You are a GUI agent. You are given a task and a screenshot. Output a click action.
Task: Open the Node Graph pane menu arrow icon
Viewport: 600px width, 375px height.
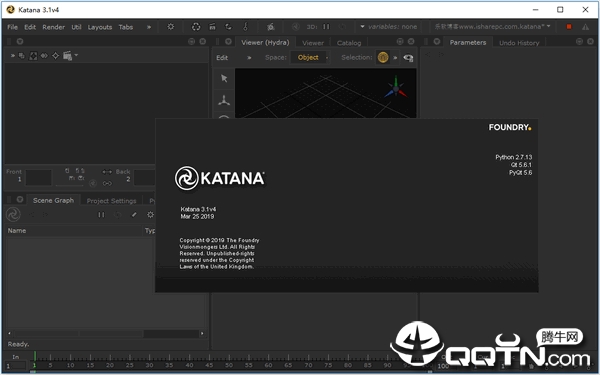coord(20,41)
